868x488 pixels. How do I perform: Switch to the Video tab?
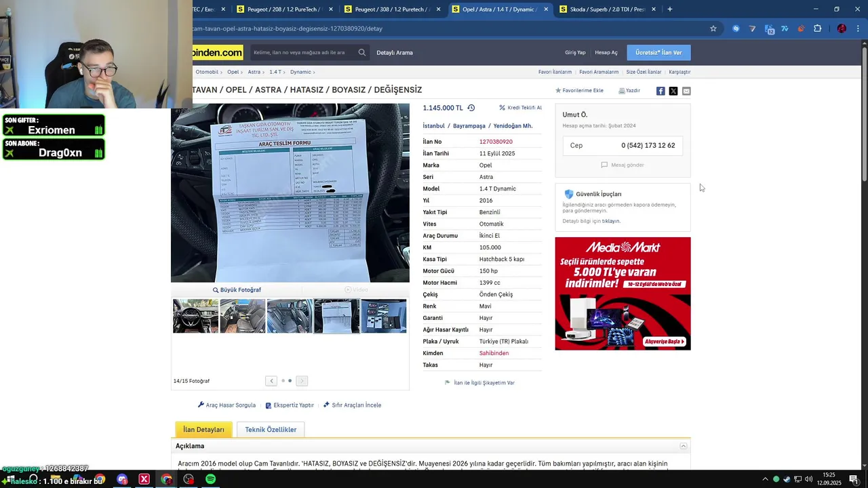[x=356, y=289]
